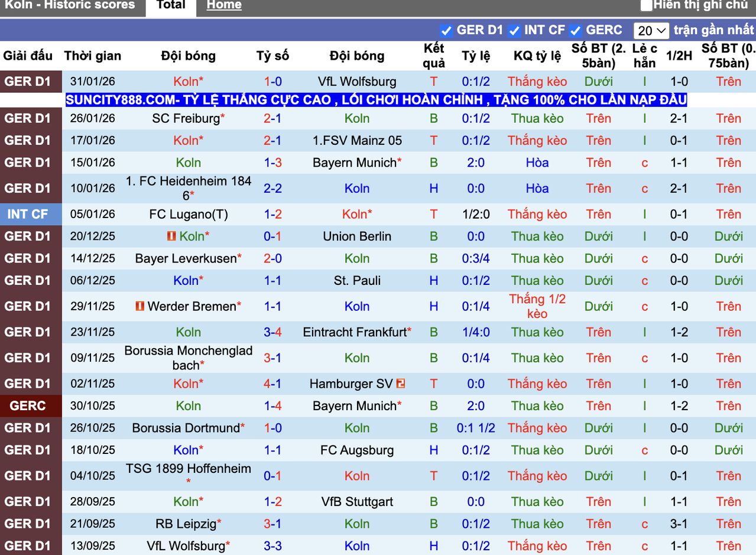
Task: Click odds 1/2:0 in FC Lugano row
Action: (476, 215)
